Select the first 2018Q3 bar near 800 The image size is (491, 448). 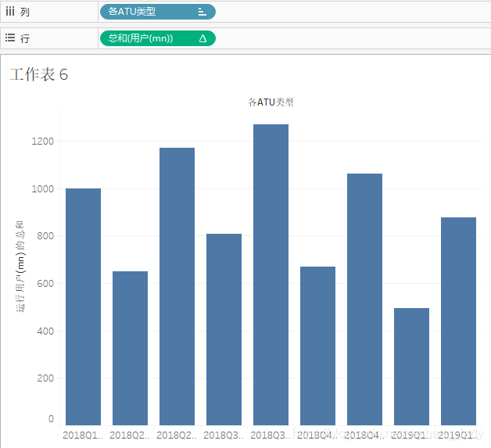(x=224, y=329)
